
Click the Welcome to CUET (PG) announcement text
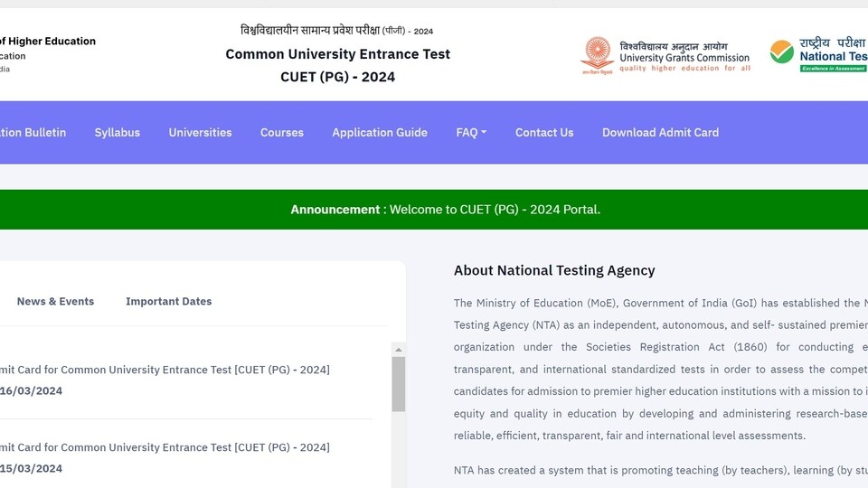(495, 210)
